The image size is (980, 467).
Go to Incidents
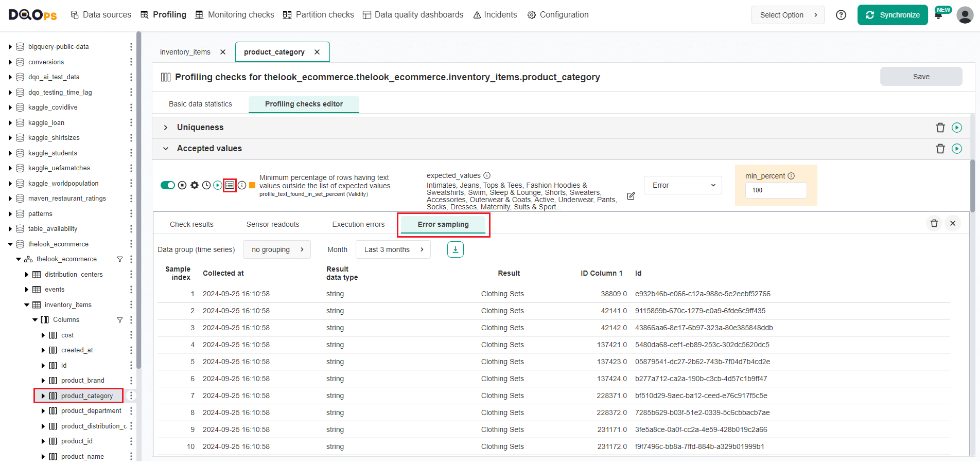pyautogui.click(x=495, y=15)
